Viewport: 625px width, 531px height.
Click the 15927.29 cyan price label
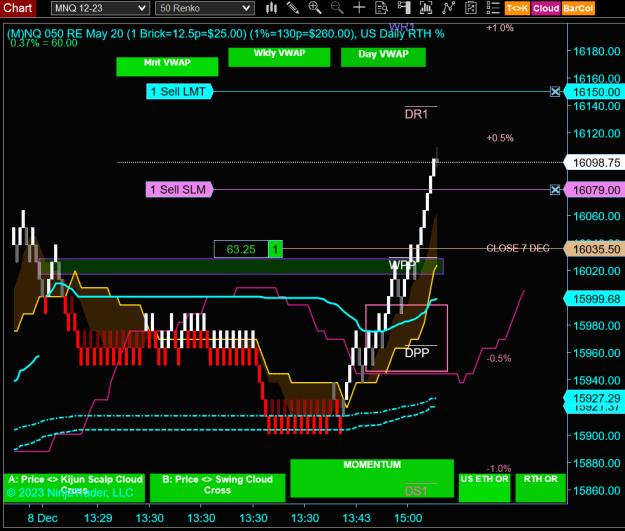pyautogui.click(x=595, y=398)
